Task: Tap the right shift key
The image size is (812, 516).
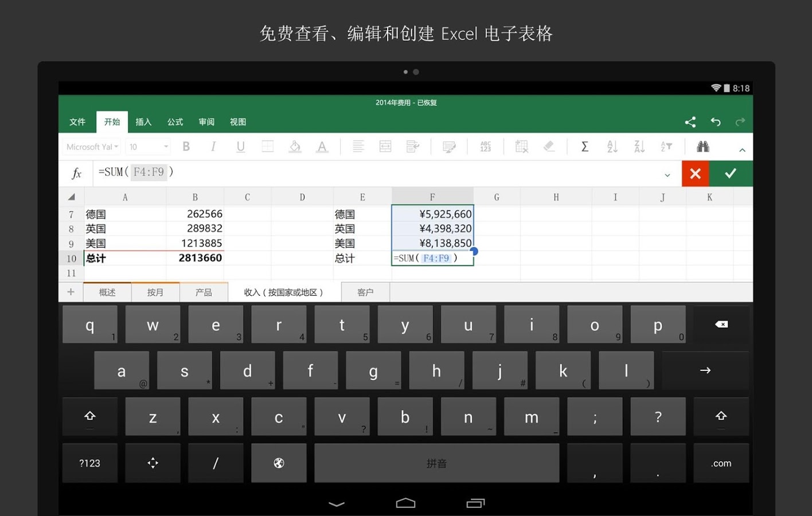Action: coord(721,417)
